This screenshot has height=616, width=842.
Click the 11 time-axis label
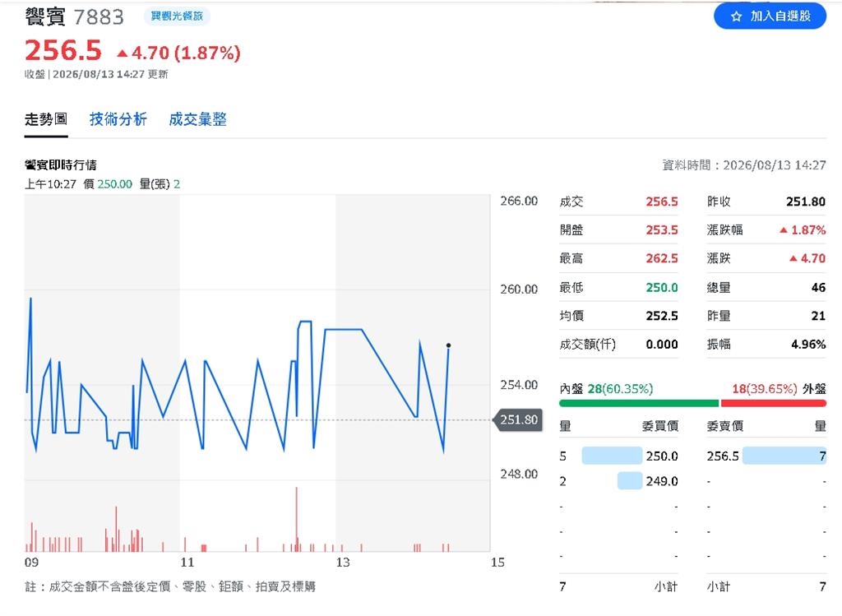(x=187, y=563)
